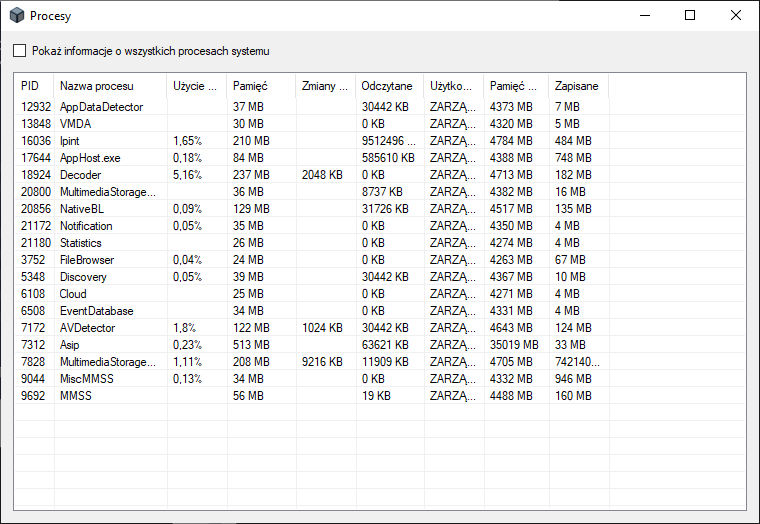The width and height of the screenshot is (760, 524).
Task: Maximize the Procesy window
Action: click(x=690, y=15)
